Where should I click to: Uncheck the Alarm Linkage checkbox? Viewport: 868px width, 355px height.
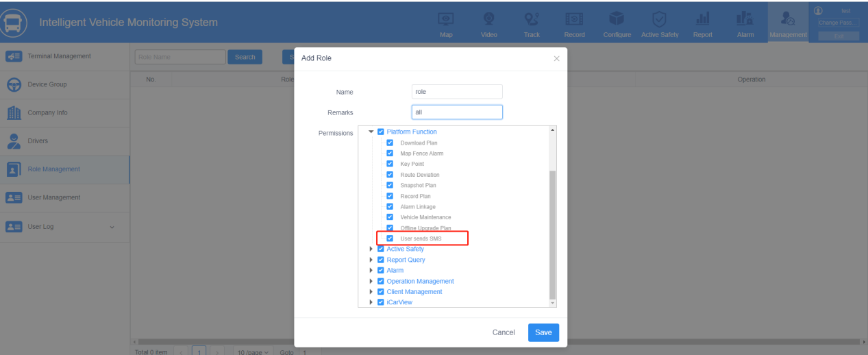click(x=390, y=206)
